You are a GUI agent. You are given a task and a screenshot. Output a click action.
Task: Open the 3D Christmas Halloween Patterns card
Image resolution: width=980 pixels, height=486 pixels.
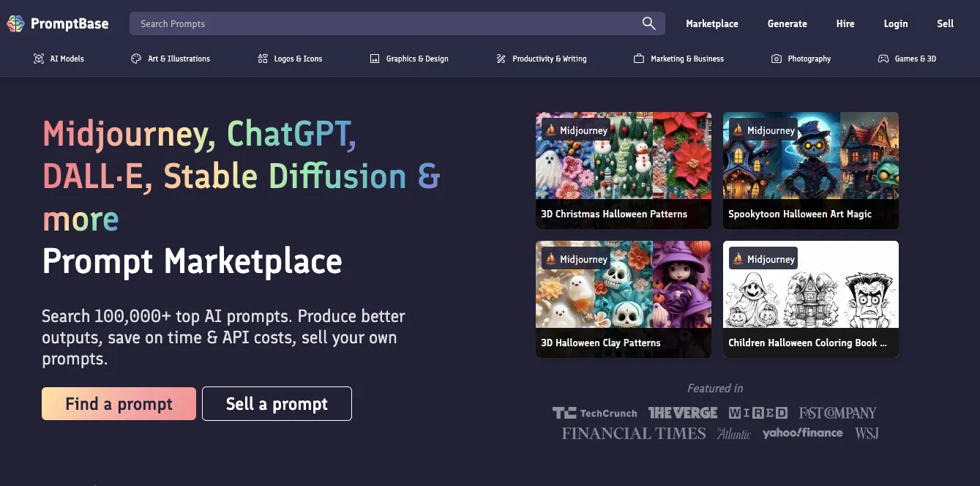[x=623, y=171]
